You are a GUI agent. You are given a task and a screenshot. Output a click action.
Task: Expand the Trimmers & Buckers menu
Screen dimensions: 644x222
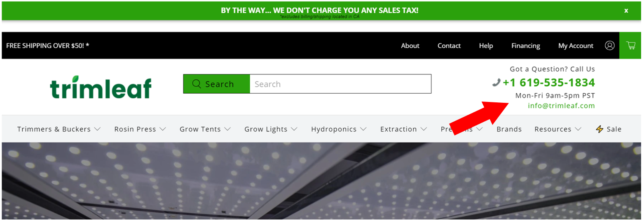59,129
